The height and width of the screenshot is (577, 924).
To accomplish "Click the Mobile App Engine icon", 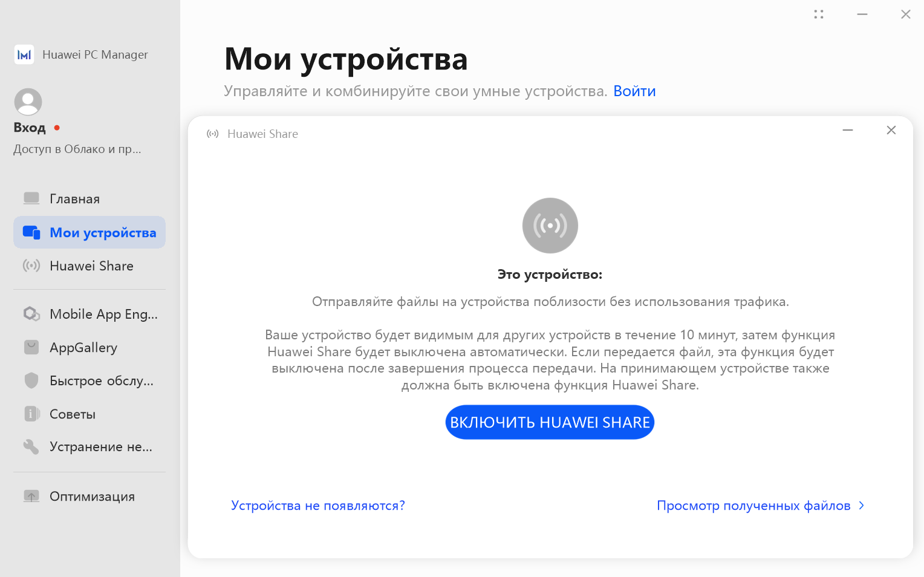I will 31,314.
